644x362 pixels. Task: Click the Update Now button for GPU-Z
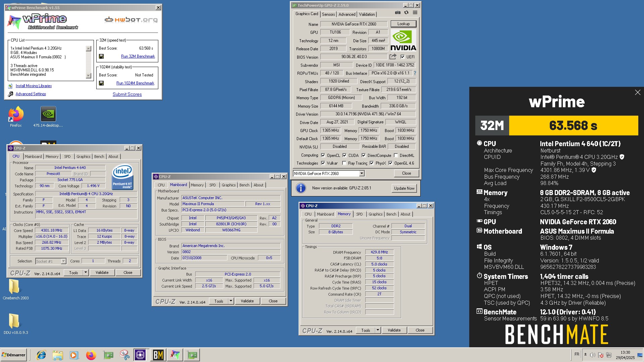point(404,188)
